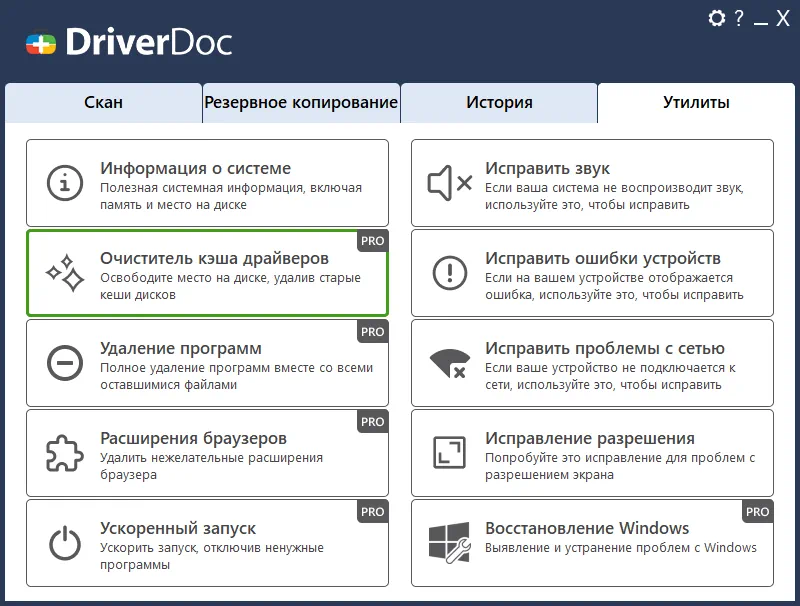Open Исправление разрешения title
This screenshot has width=800, height=606.
pyautogui.click(x=590, y=438)
